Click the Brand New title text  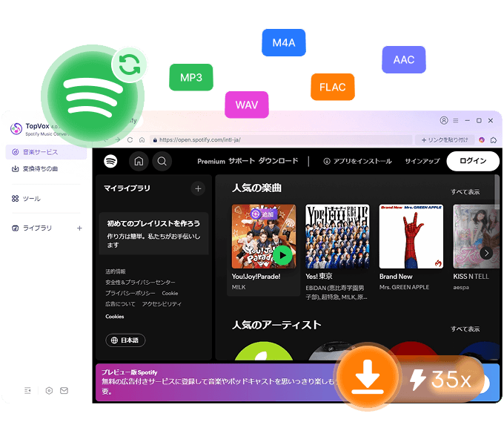tap(396, 277)
